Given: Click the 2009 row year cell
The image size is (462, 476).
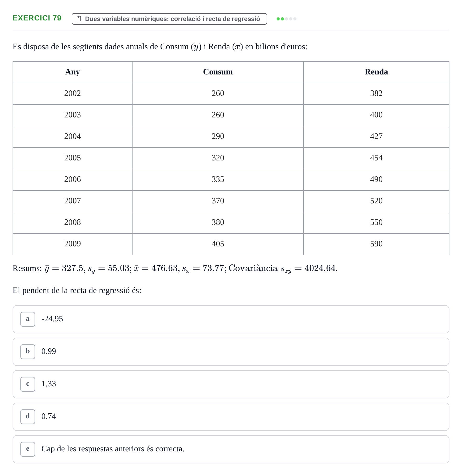Looking at the screenshot, I should coord(73,244).
